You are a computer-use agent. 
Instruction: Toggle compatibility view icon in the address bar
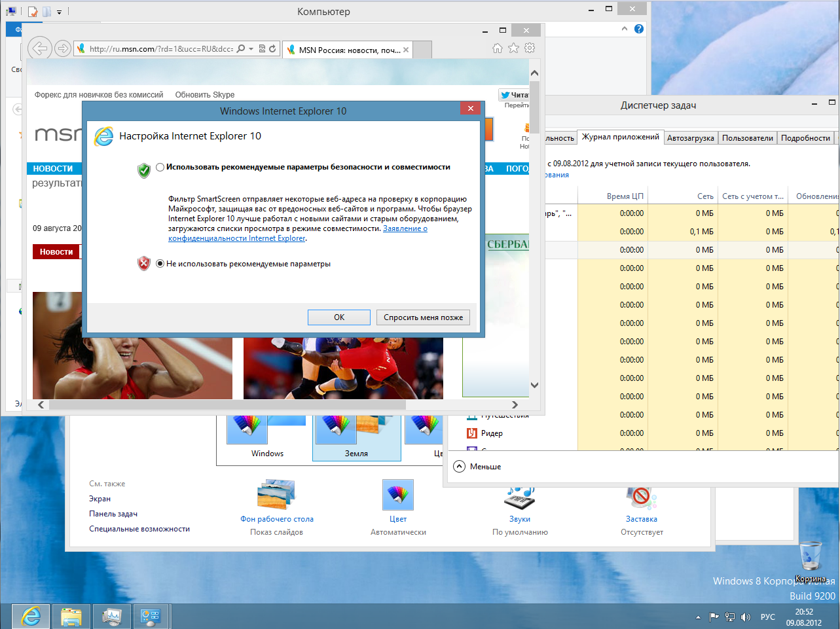click(x=262, y=48)
